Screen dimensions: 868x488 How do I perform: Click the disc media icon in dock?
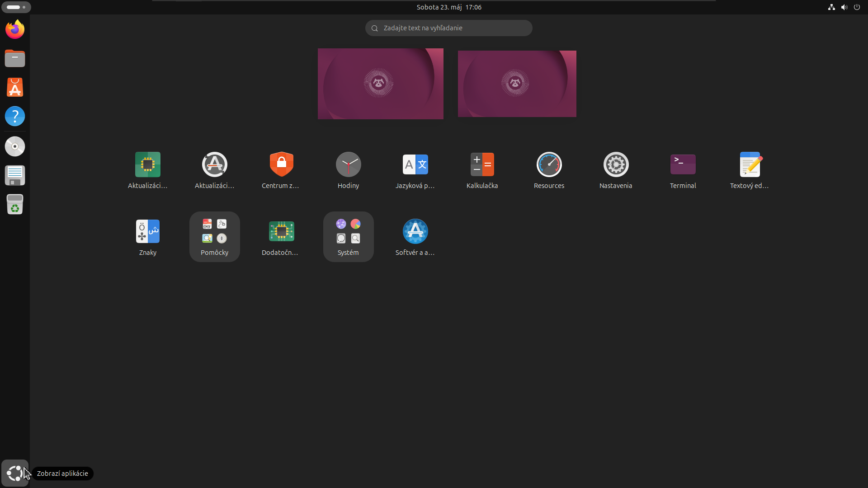tap(15, 146)
